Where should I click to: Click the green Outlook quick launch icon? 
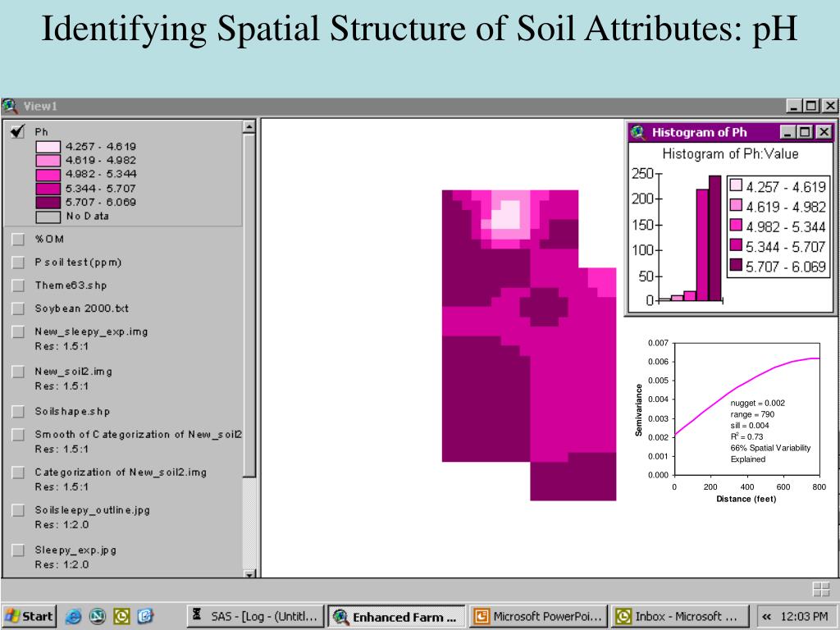(121, 617)
